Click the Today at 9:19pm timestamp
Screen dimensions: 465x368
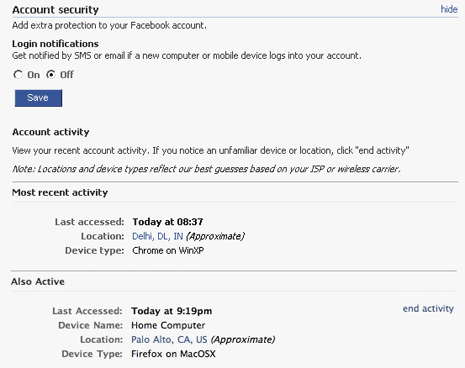(x=171, y=311)
